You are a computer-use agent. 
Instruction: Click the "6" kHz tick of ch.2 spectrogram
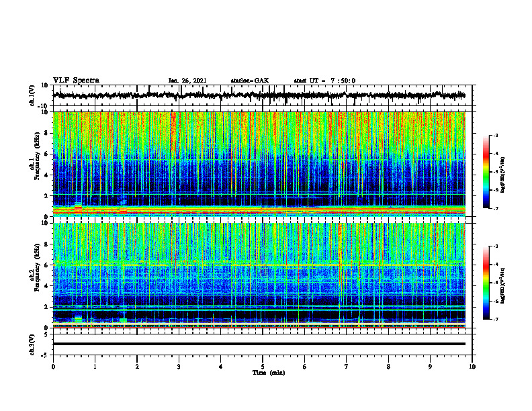point(47,265)
